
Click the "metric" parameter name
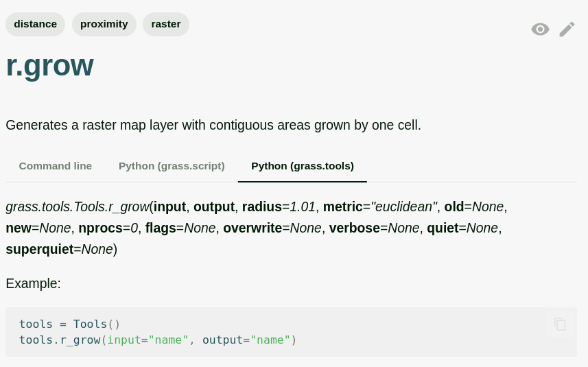click(342, 206)
